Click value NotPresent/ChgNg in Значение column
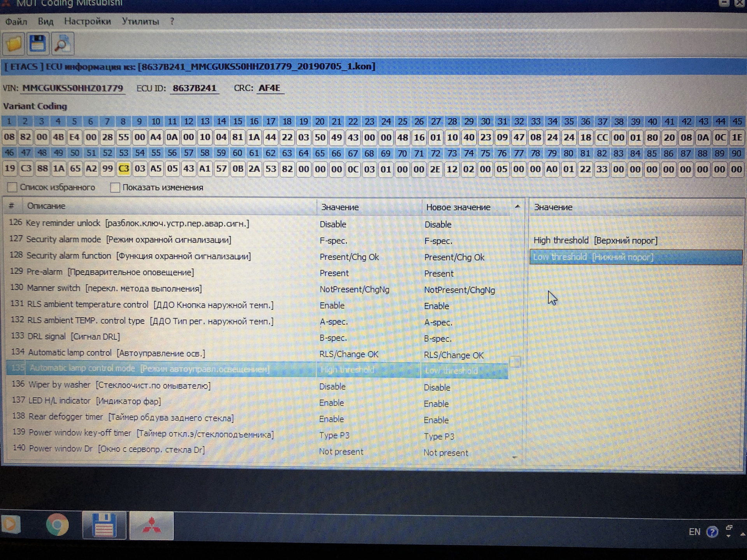 [354, 290]
